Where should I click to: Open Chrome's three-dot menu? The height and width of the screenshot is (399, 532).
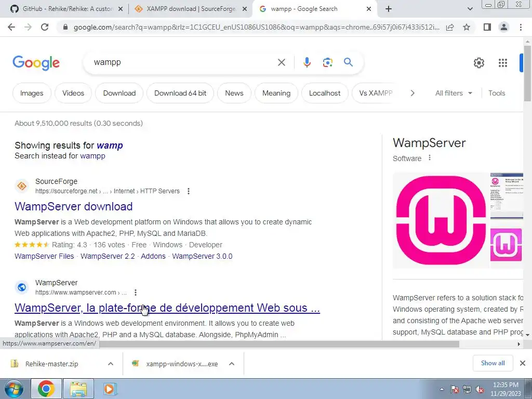[x=521, y=27]
